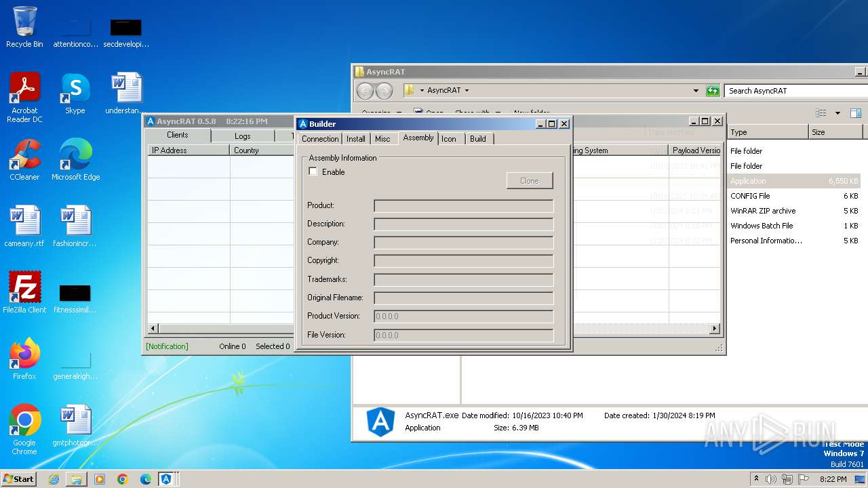Open Windows Media Player from taskbar
This screenshot has width=868, height=488.
point(100,479)
